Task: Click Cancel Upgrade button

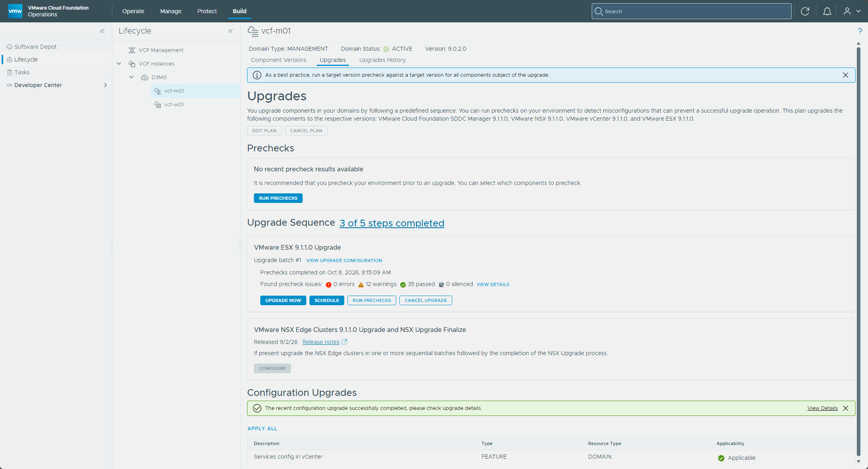Action: [x=426, y=300]
